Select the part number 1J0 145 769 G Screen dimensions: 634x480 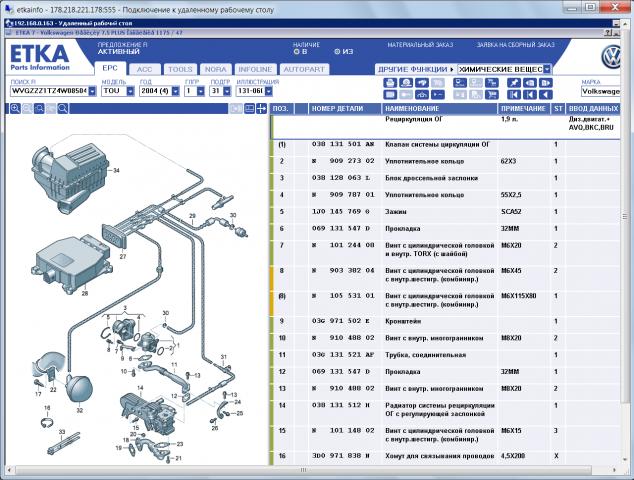click(341, 212)
